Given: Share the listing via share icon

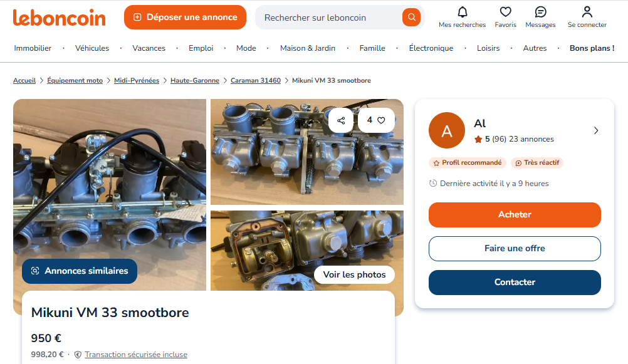Looking at the screenshot, I should [341, 120].
